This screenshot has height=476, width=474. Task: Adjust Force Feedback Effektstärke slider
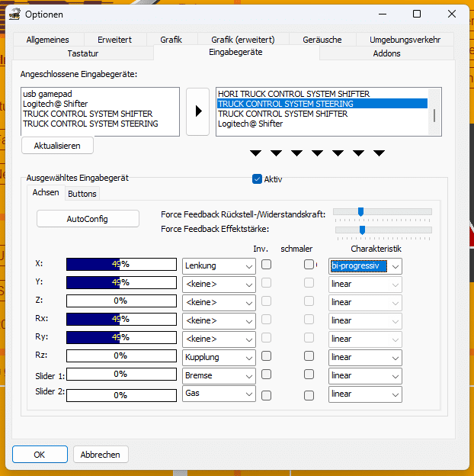tap(362, 230)
